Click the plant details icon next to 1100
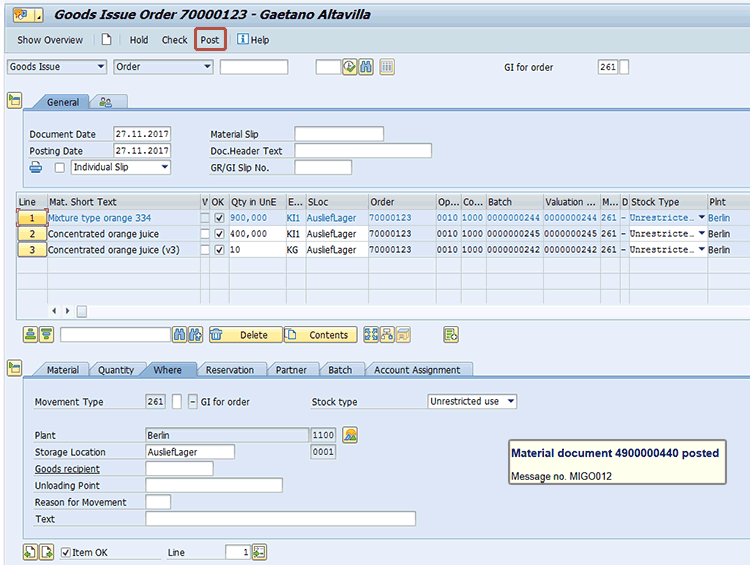The width and height of the screenshot is (750, 565). click(350, 435)
